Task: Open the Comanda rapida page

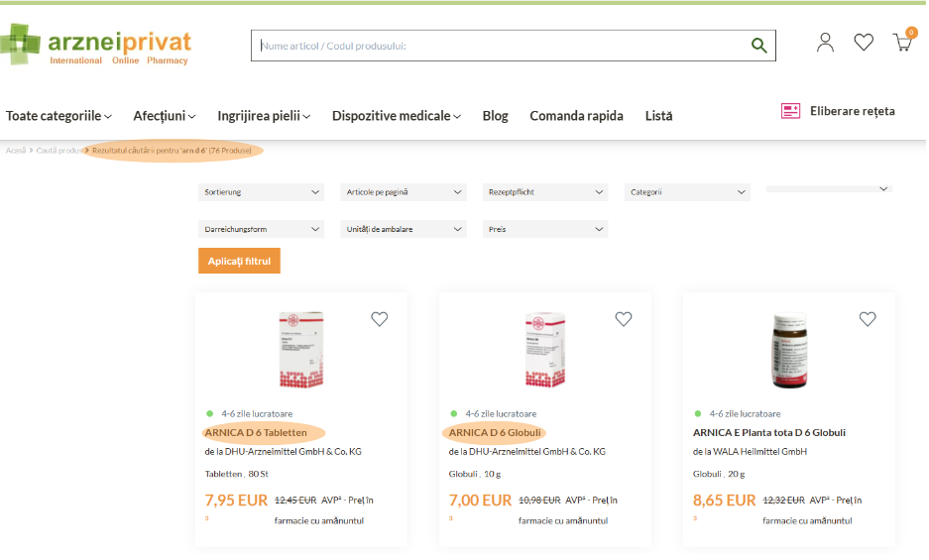Action: pos(576,116)
